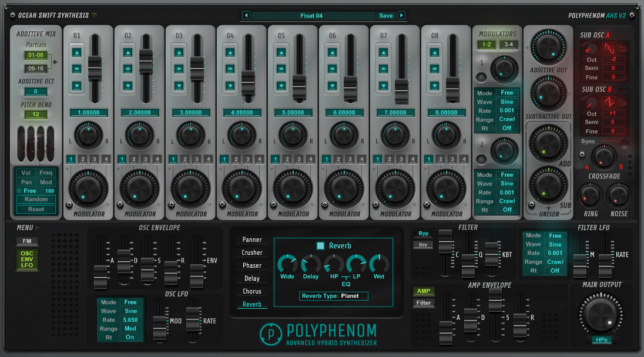
Task: Switch to Modulators 3-4 tab
Action: pyautogui.click(x=508, y=44)
